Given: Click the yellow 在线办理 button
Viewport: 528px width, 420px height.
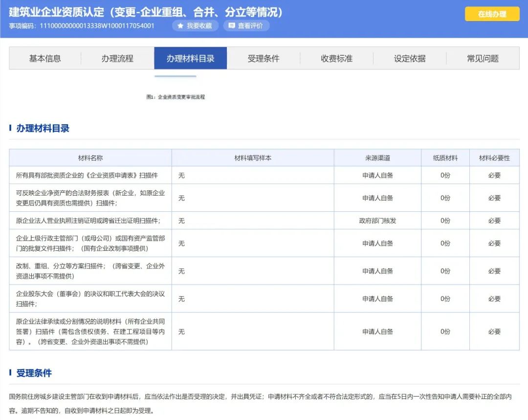Looking at the screenshot, I should 492,14.
